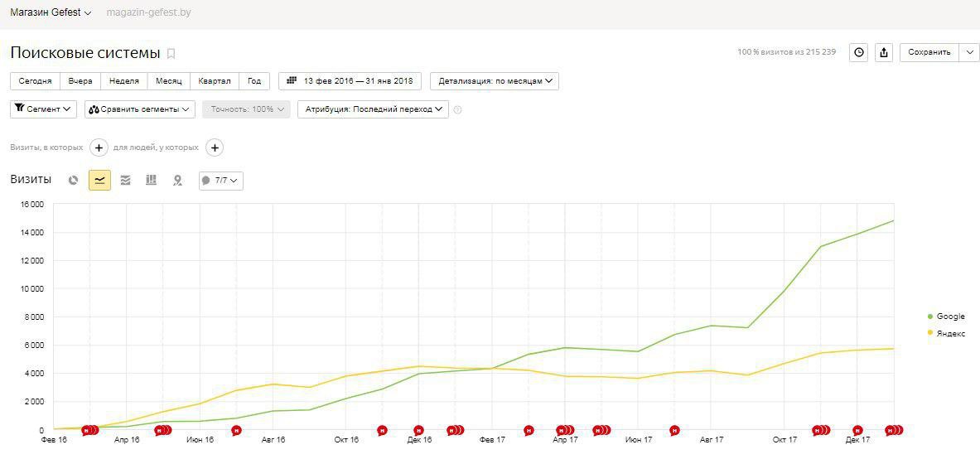The width and height of the screenshot is (980, 464).
Task: Open the Сегмент dropdown
Action: tap(44, 109)
